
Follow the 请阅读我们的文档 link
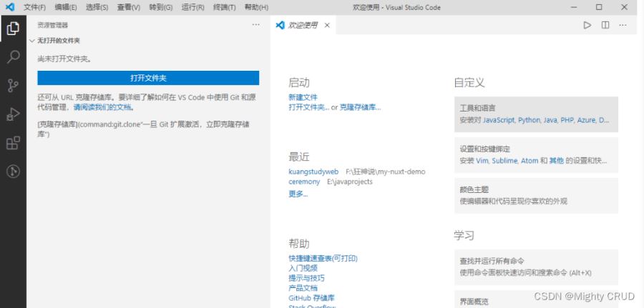(102, 107)
